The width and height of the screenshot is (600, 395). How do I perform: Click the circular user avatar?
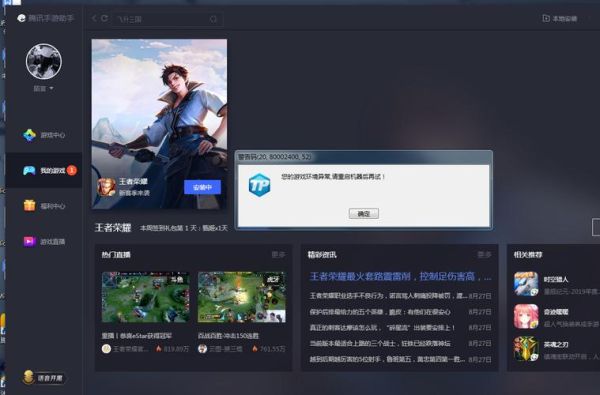tap(44, 62)
